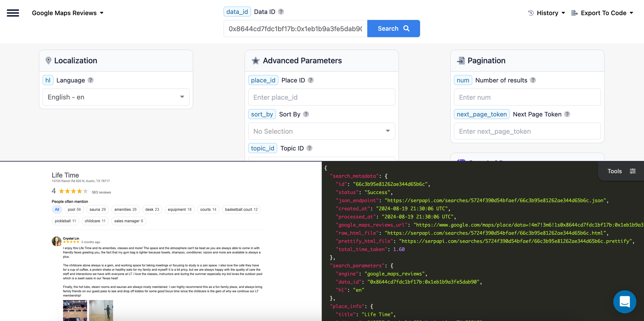The height and width of the screenshot is (321, 644).
Task: Click the Enter place_id input field
Action: [322, 97]
